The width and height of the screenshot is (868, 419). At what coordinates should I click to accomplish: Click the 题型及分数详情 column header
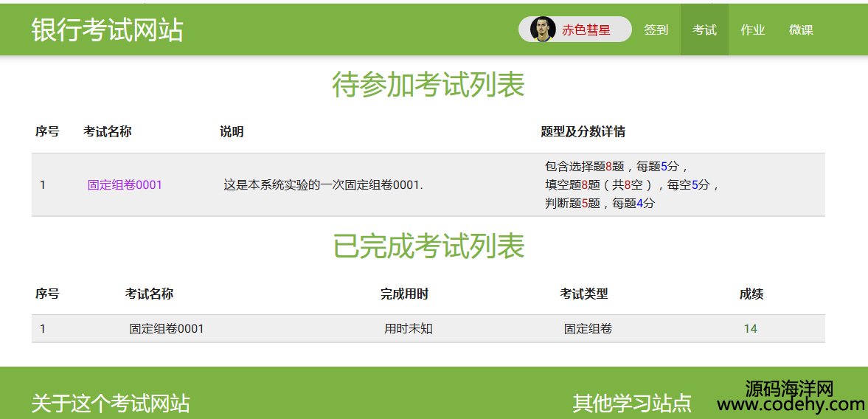(x=583, y=132)
